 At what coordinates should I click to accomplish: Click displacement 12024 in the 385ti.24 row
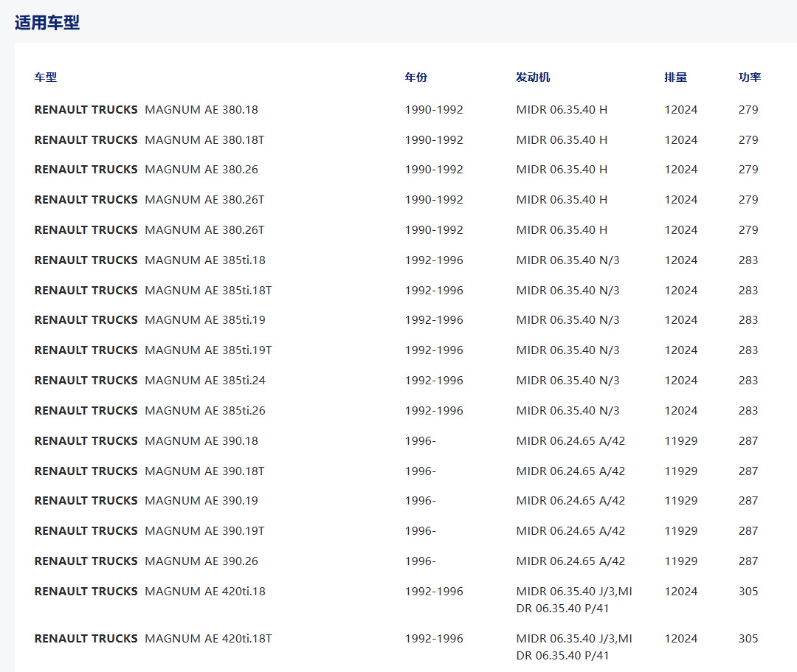(x=681, y=380)
